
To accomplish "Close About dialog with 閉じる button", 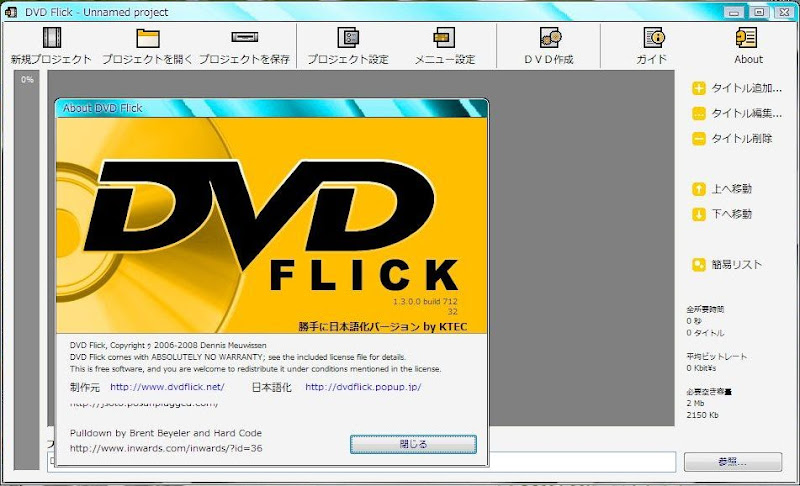I will pos(413,443).
